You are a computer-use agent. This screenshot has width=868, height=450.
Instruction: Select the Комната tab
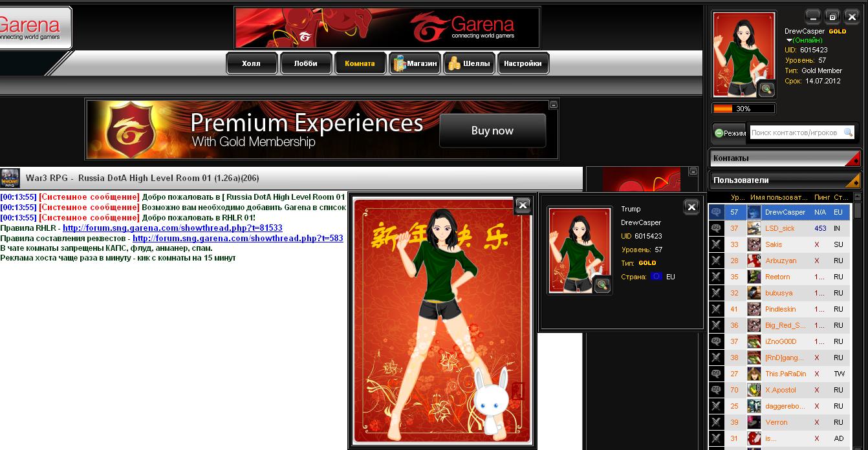360,63
